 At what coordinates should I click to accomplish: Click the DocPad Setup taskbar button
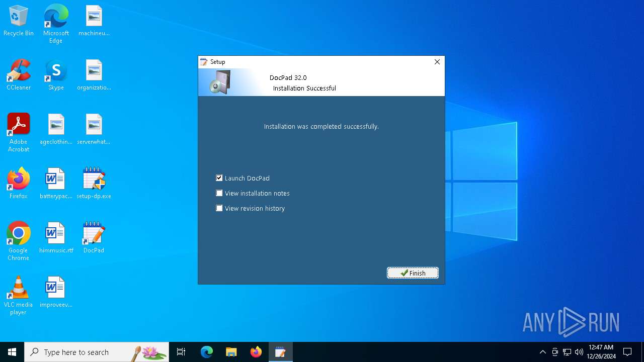point(280,352)
